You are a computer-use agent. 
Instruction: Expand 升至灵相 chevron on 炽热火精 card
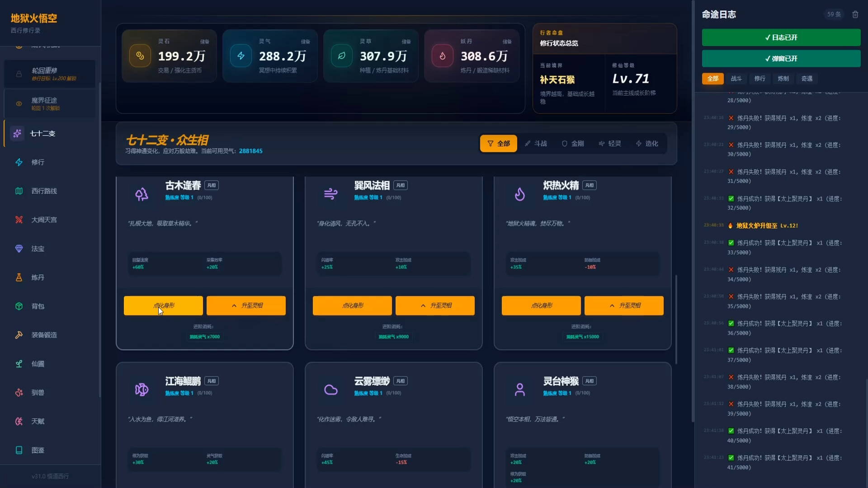point(612,306)
